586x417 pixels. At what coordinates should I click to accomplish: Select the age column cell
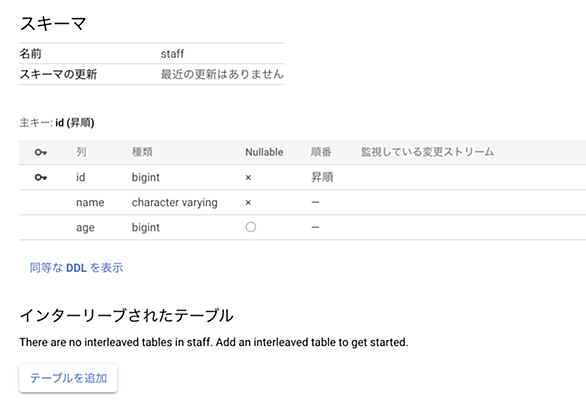[85, 228]
